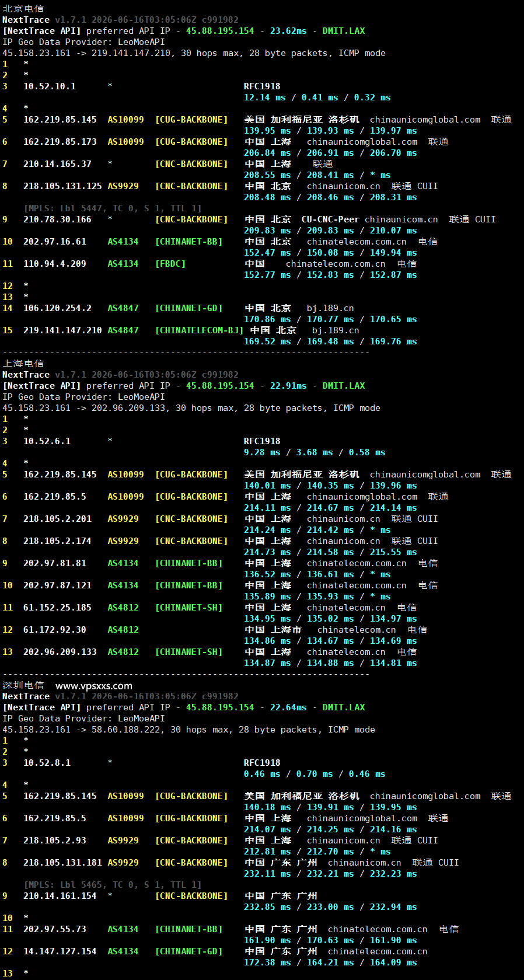Image resolution: width=524 pixels, height=980 pixels.
Task: Click the 上海市 location text
Action: coord(287,630)
